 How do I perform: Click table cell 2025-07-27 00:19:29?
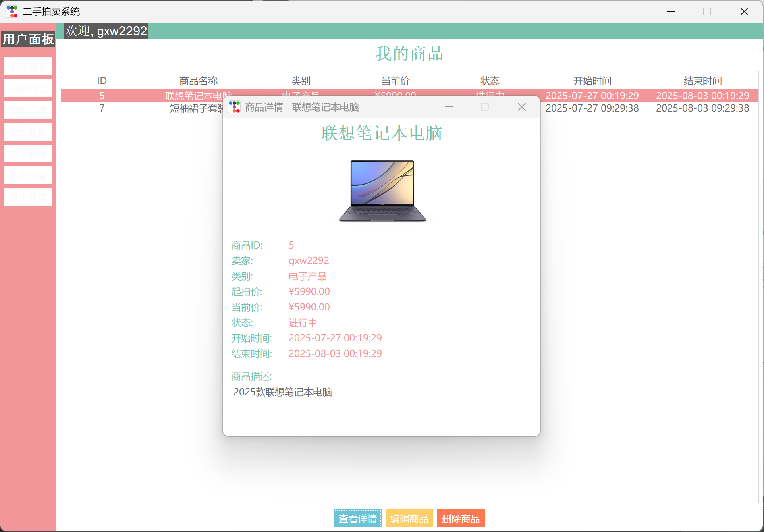pos(592,96)
